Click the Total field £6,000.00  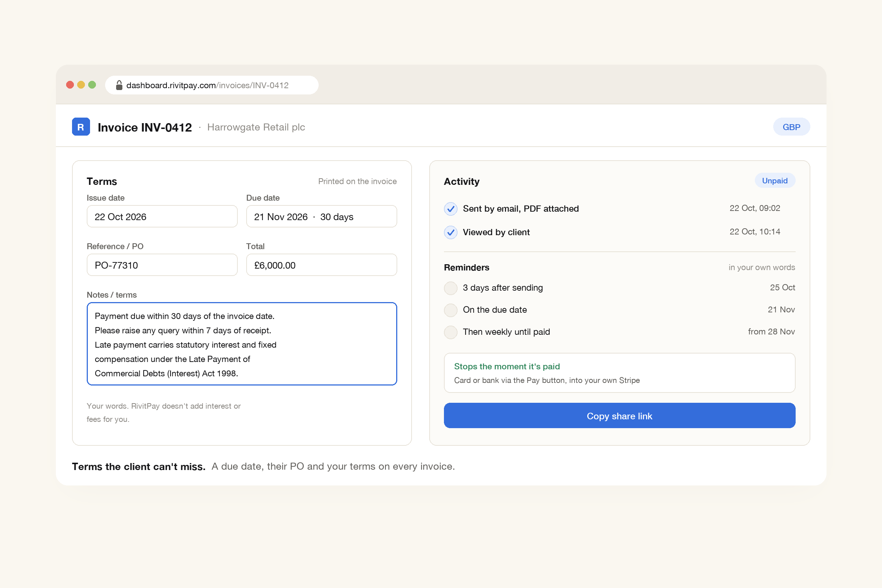coord(321,265)
